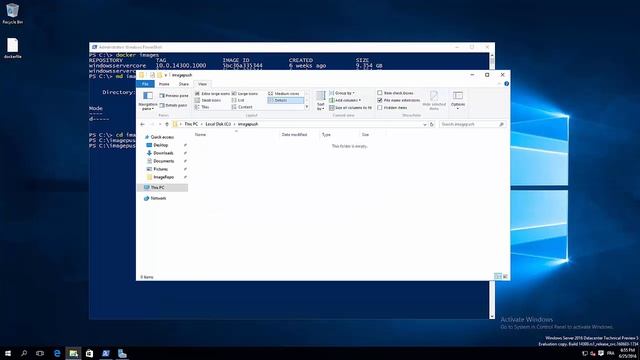
Task: Open the File tab in Explorer
Action: click(x=145, y=84)
